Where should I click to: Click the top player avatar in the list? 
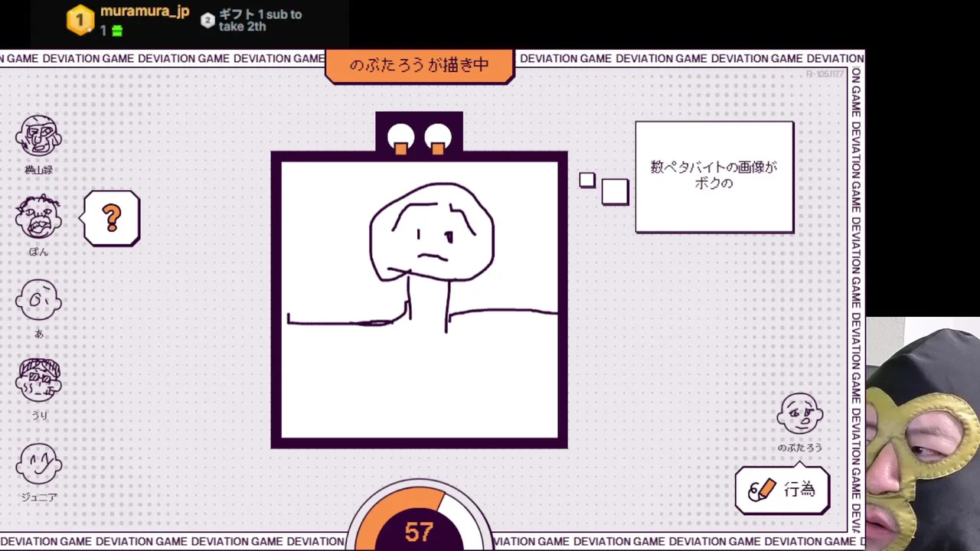click(39, 137)
